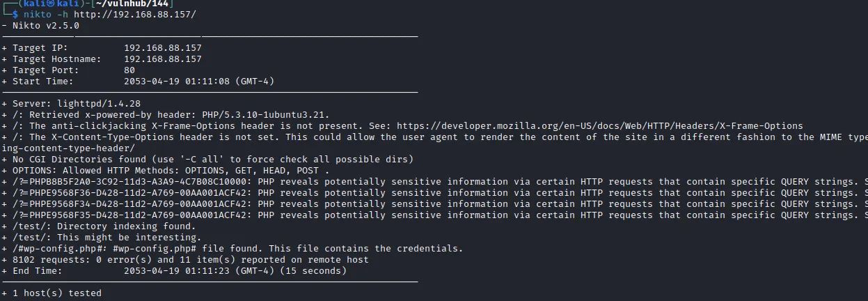
Task: Click the /test/ Directory indexing found line
Action: click(99, 226)
